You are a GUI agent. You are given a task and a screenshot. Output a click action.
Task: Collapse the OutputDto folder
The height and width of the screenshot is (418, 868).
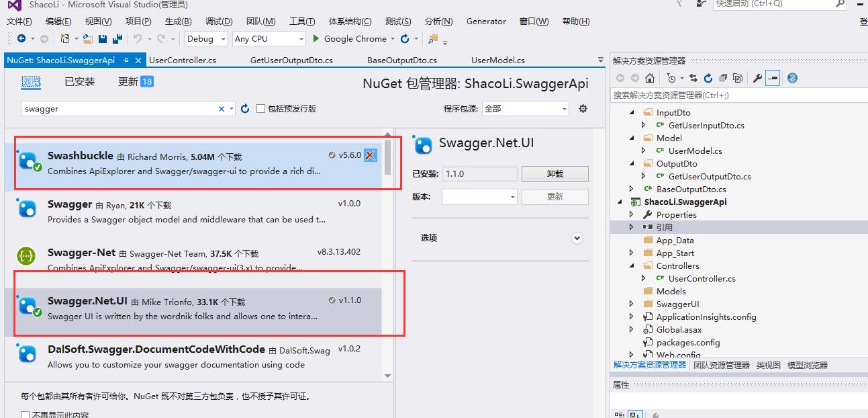[632, 163]
